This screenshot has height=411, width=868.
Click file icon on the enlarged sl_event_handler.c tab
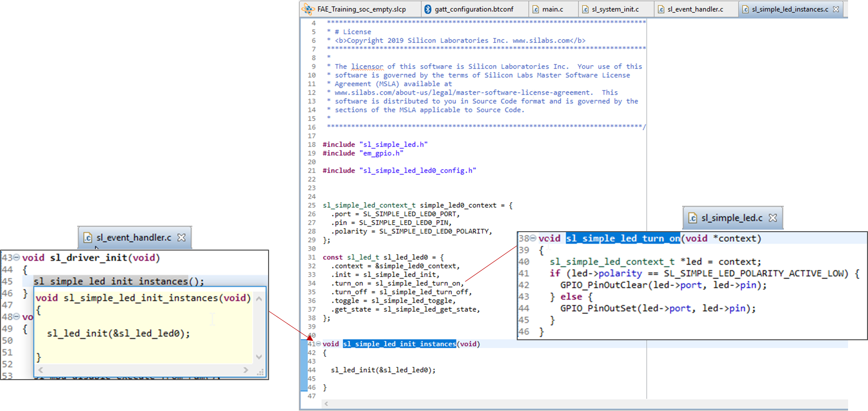click(x=88, y=238)
